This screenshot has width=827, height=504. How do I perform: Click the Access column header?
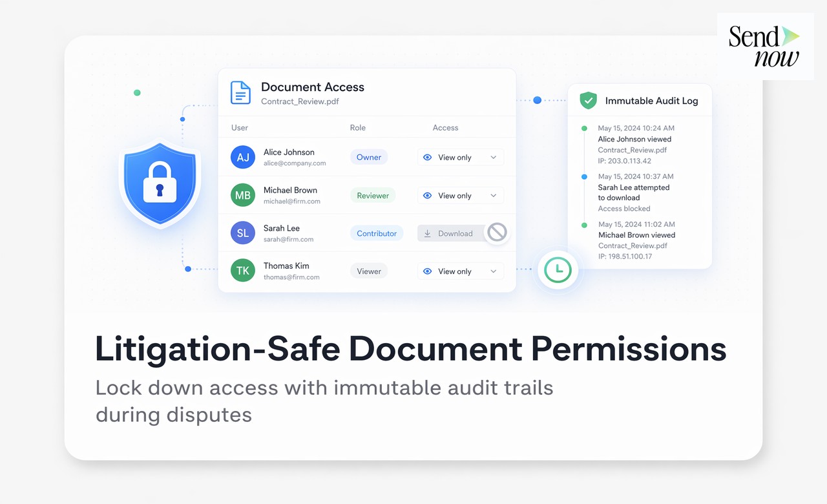click(x=445, y=128)
